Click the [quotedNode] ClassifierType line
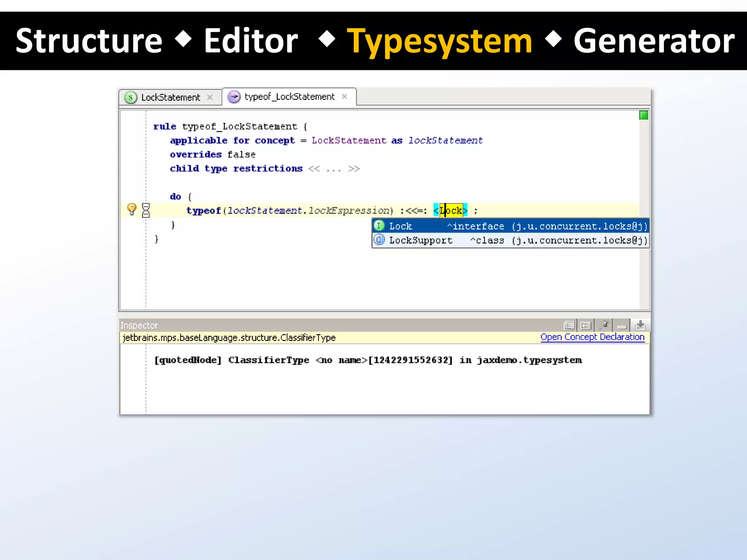 pyautogui.click(x=368, y=360)
